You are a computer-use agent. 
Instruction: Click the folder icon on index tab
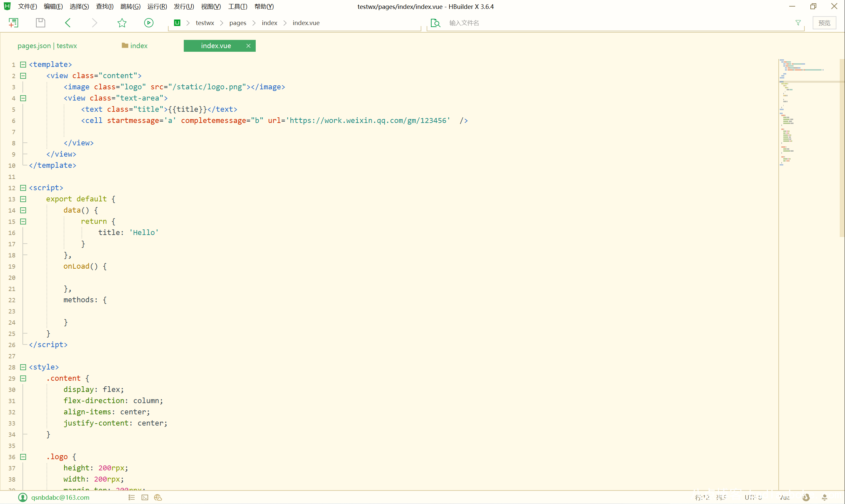(x=125, y=45)
